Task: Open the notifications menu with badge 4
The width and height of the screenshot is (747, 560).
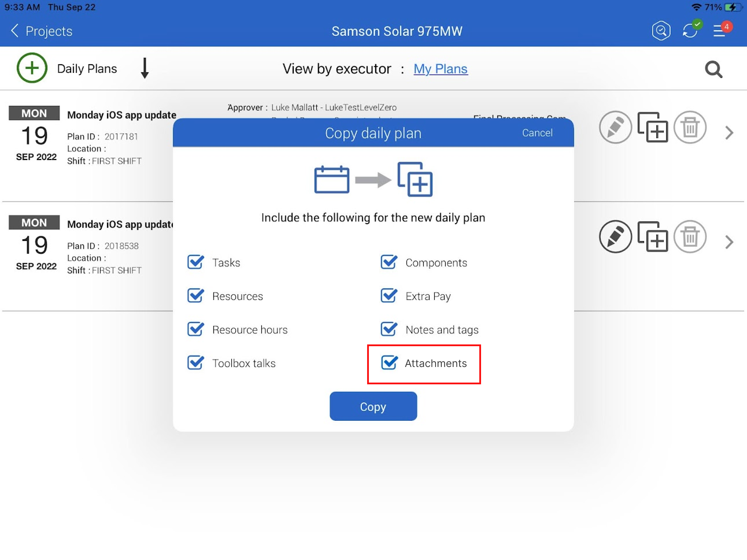Action: click(x=720, y=31)
